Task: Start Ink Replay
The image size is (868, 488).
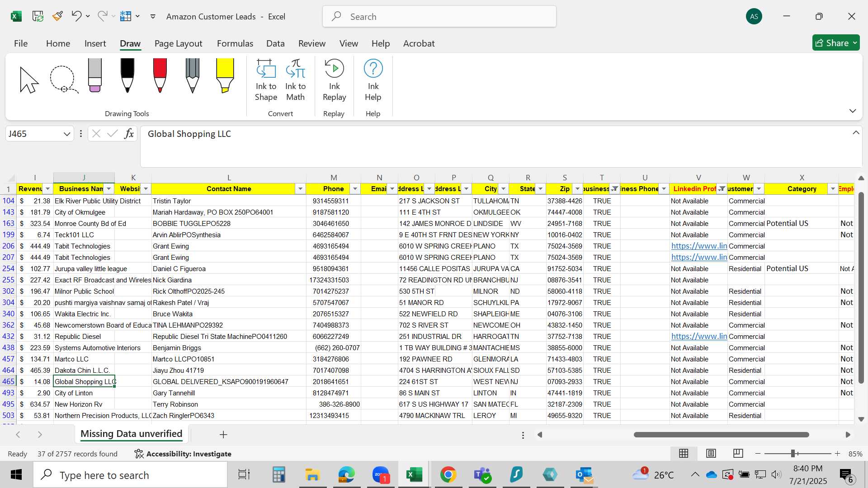Action: 334,80
